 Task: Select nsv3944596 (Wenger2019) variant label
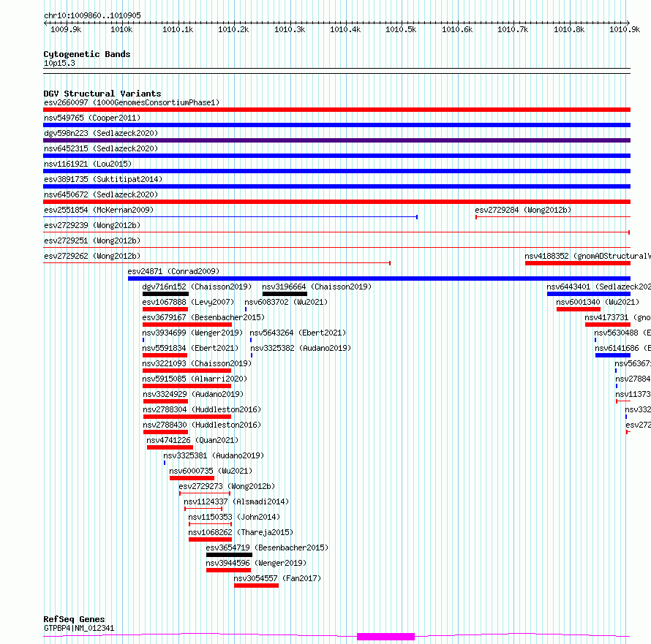tap(256, 563)
